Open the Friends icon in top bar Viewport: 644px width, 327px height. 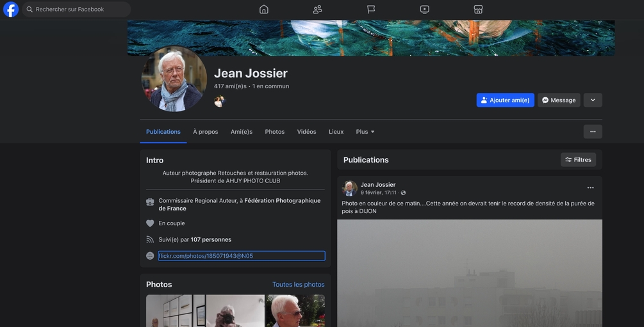[317, 10]
